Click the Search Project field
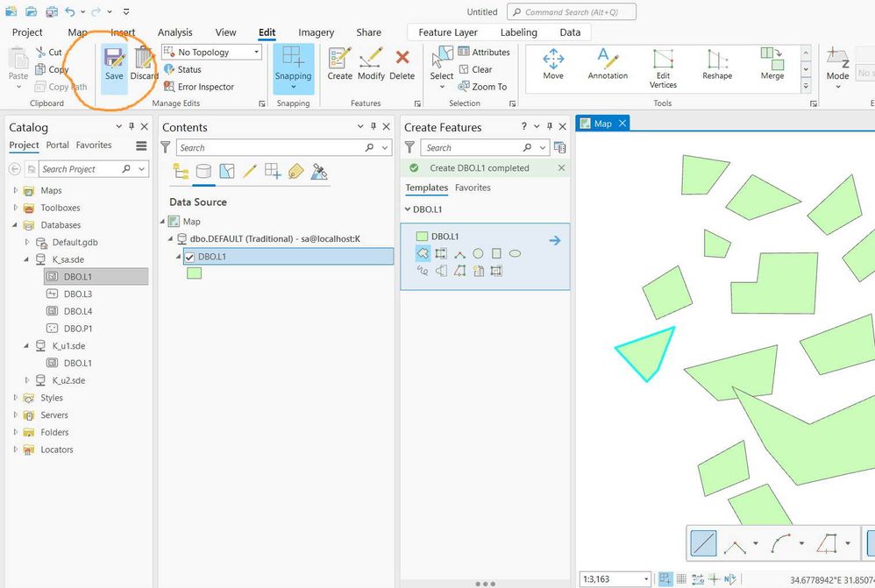This screenshot has width=875, height=588. coord(87,169)
